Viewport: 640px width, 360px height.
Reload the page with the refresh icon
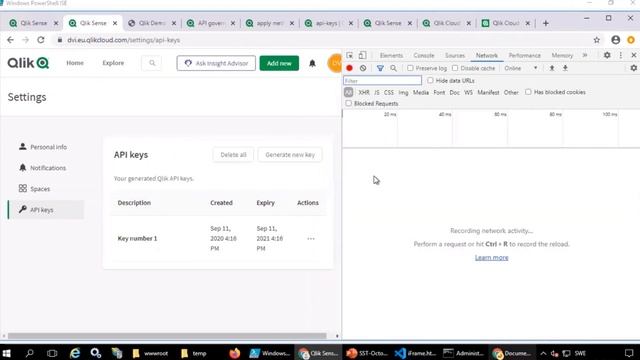click(41, 40)
